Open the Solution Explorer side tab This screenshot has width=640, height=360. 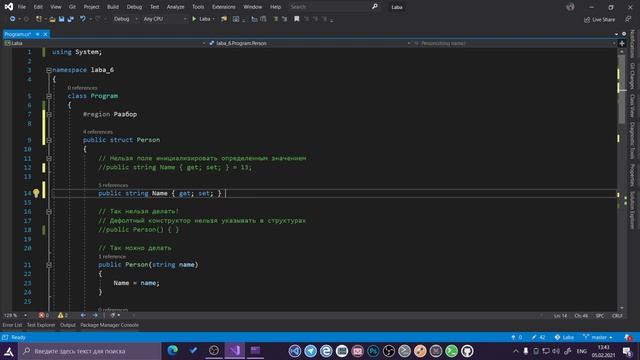[632, 210]
